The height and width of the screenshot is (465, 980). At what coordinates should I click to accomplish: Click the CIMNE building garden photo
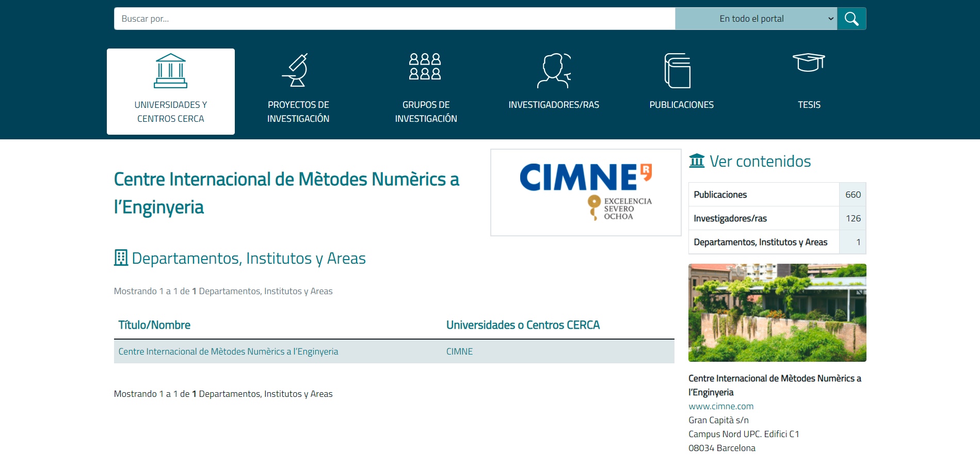[x=777, y=313]
